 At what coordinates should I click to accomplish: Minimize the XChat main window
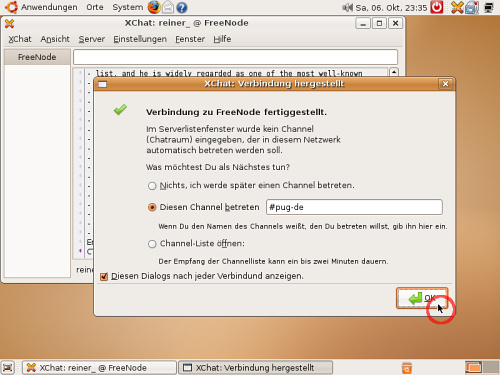[x=363, y=23]
